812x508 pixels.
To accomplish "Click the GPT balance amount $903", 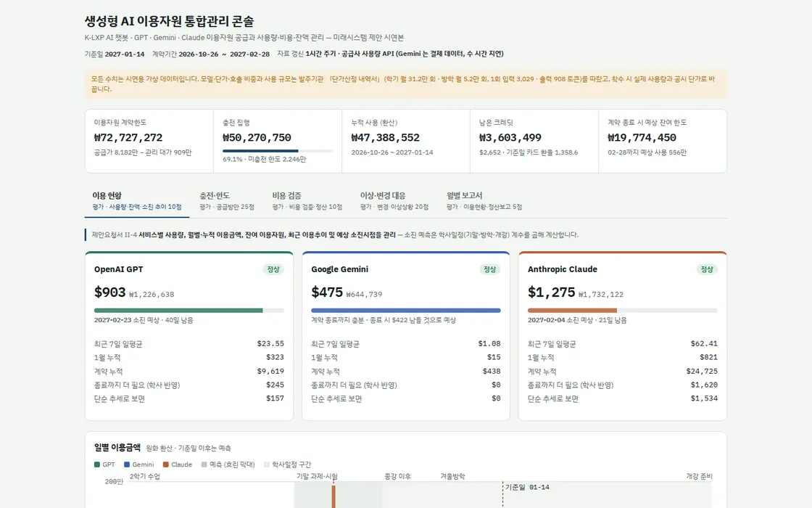I will tap(109, 292).
